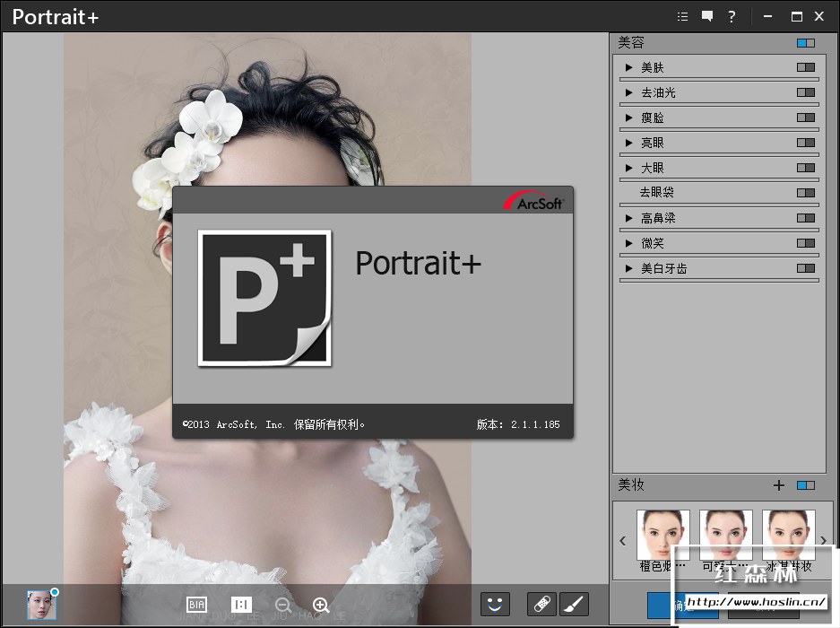This screenshot has width=840, height=628.
Task: Click the P+ app logo in dialog
Action: 264,298
